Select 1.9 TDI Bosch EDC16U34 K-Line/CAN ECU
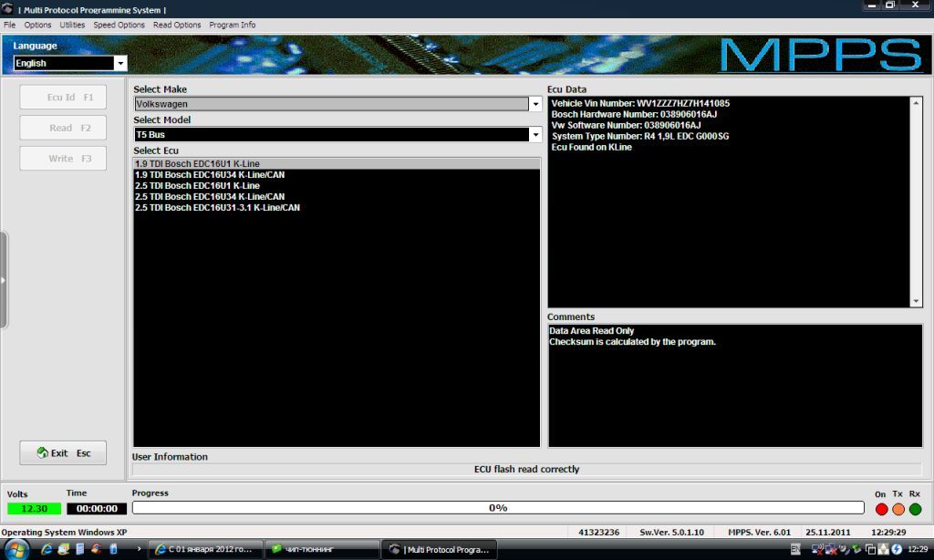This screenshot has width=934, height=560. point(337,174)
